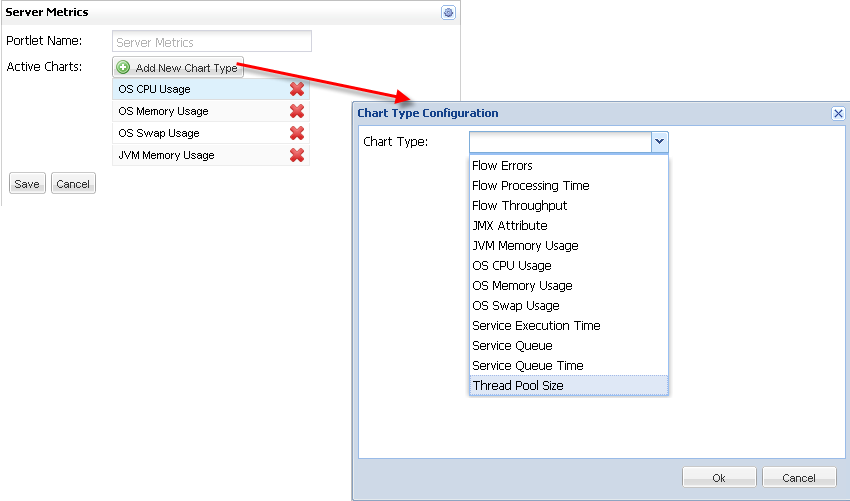Choose the Service Queue option
This screenshot has height=501, width=850.
(x=569, y=346)
